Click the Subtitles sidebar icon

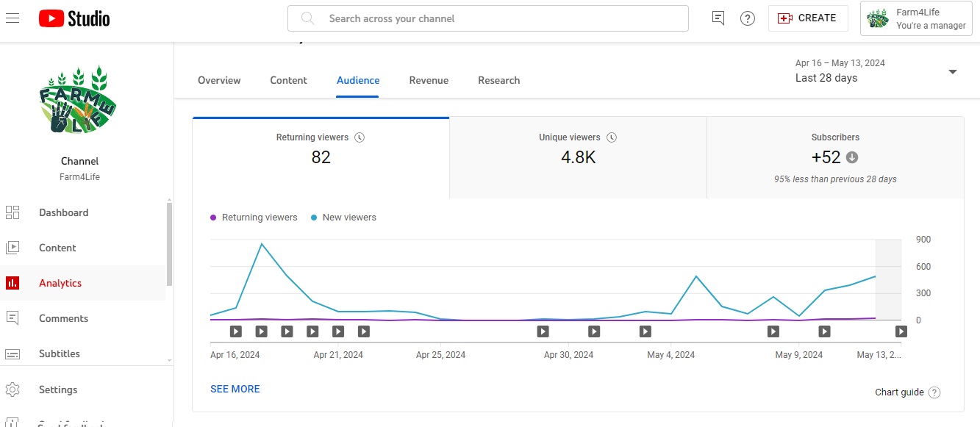[12, 354]
